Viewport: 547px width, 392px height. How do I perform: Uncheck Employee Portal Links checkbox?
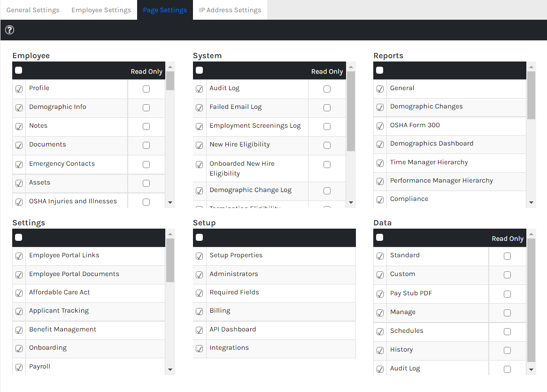[x=19, y=256]
